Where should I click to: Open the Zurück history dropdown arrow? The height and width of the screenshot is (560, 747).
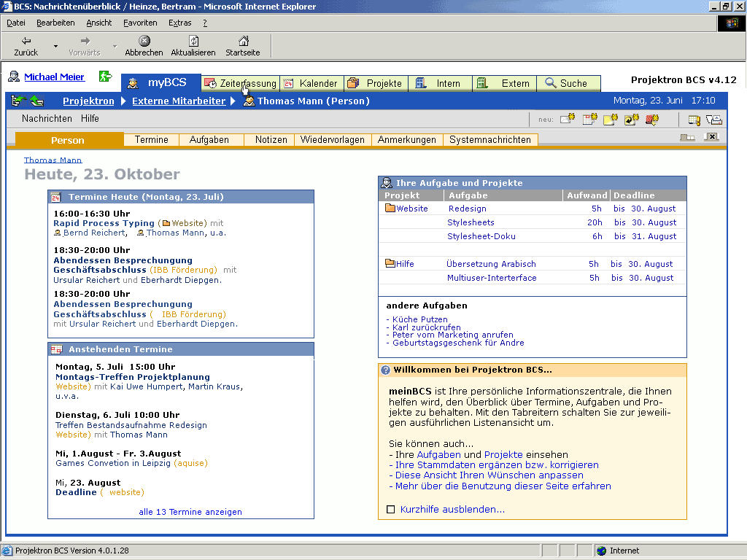click(55, 46)
